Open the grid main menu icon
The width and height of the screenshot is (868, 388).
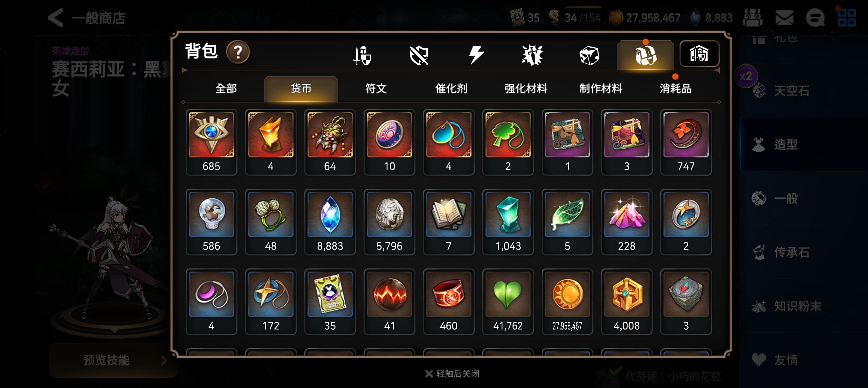(x=846, y=18)
